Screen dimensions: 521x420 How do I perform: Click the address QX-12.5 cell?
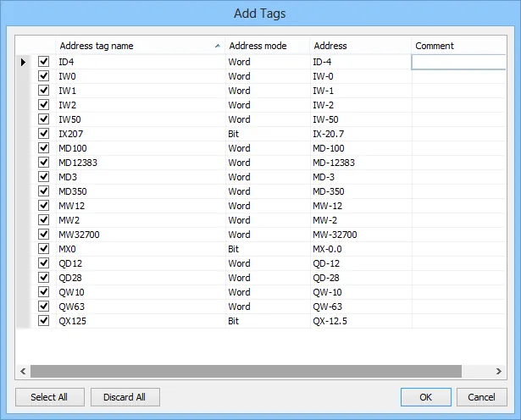(x=361, y=321)
